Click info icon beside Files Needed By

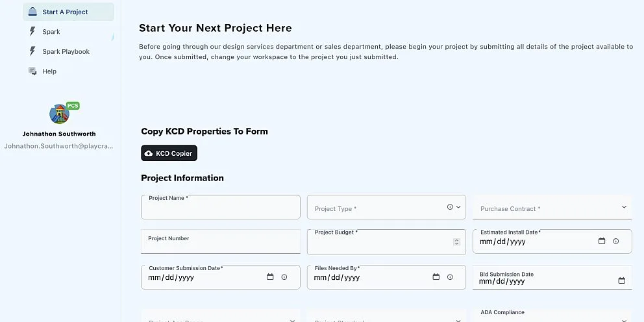[450, 277]
